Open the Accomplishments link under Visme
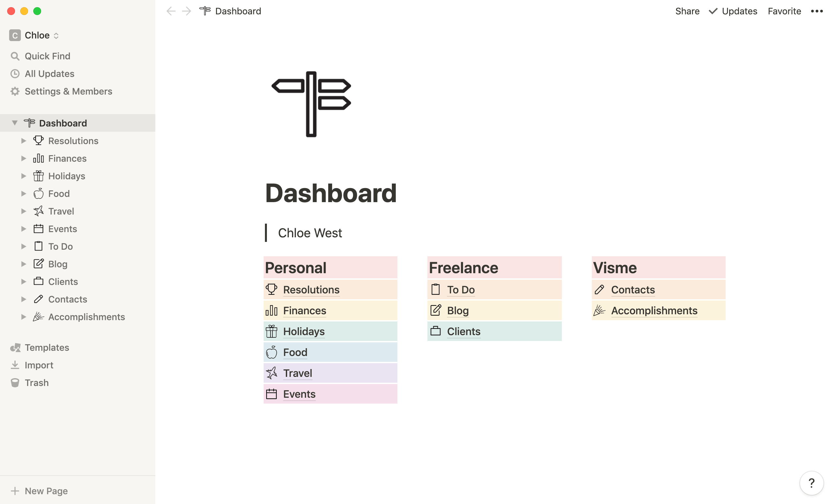Viewport: 832px width, 504px height. 654,310
